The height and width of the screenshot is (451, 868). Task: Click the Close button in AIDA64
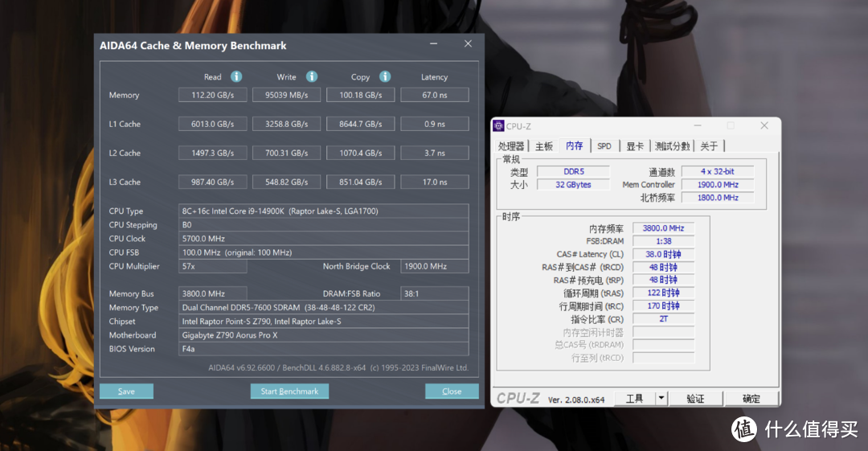[x=452, y=392]
